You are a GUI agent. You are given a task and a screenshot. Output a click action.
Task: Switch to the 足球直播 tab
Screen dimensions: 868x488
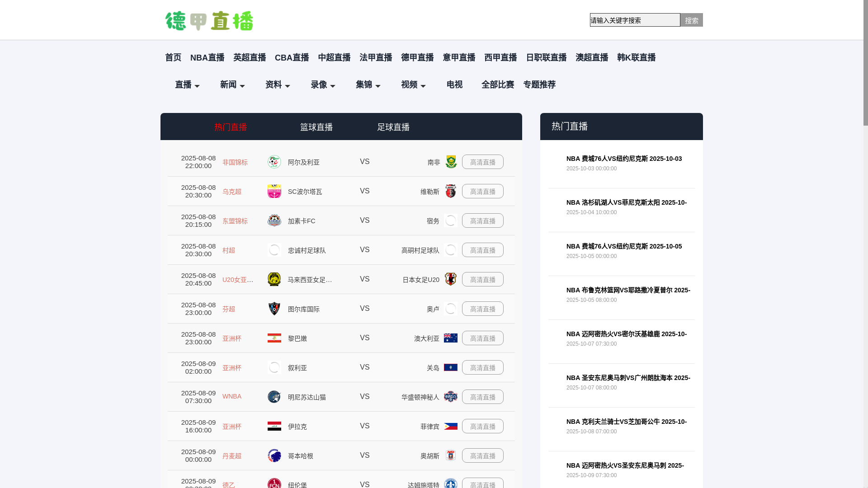[393, 127]
